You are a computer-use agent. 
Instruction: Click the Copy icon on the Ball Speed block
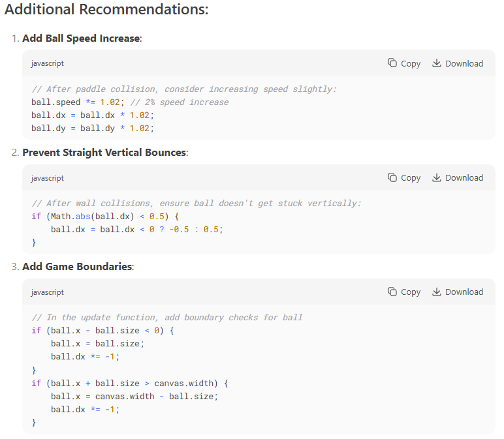coord(392,63)
